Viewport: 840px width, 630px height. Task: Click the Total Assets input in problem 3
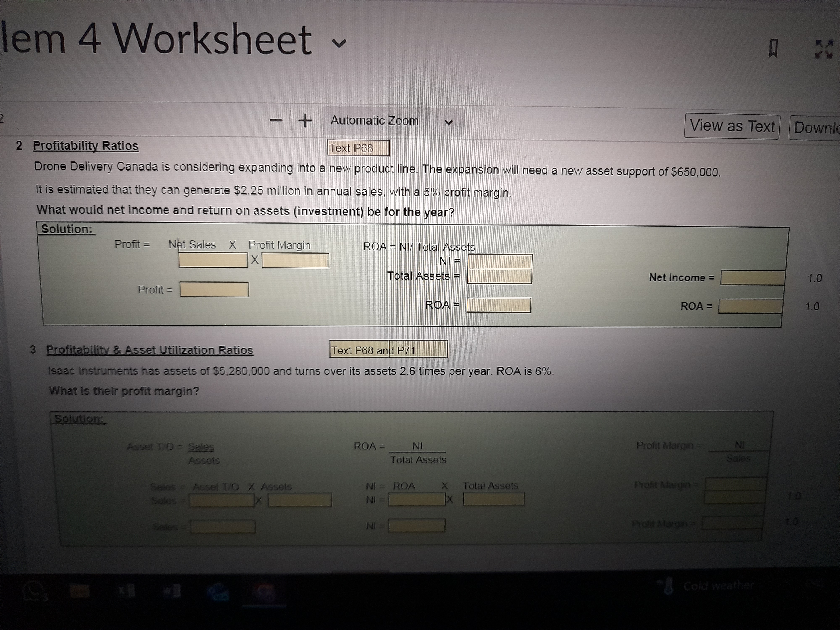[494, 499]
